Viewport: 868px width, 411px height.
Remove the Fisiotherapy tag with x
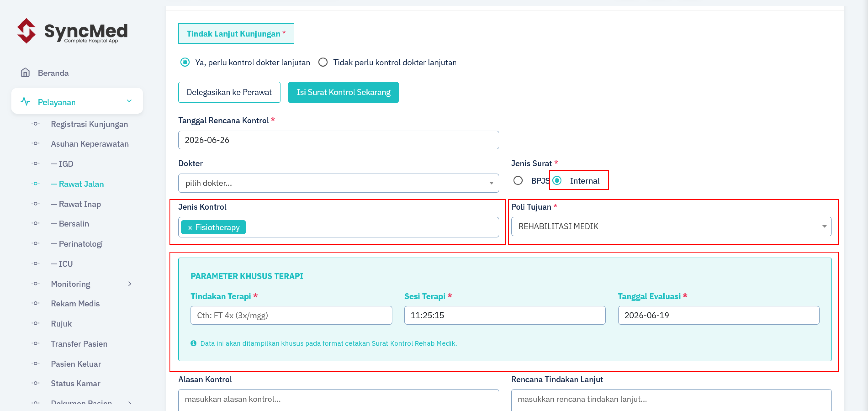pos(190,228)
